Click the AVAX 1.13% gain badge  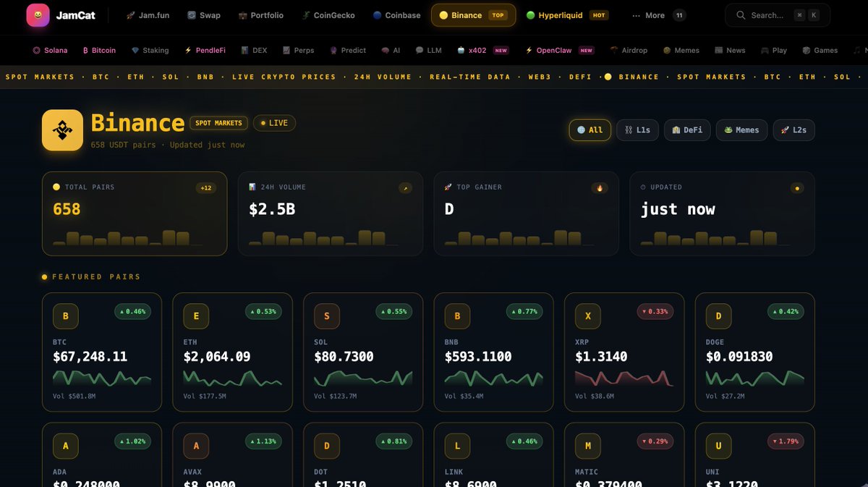point(263,441)
